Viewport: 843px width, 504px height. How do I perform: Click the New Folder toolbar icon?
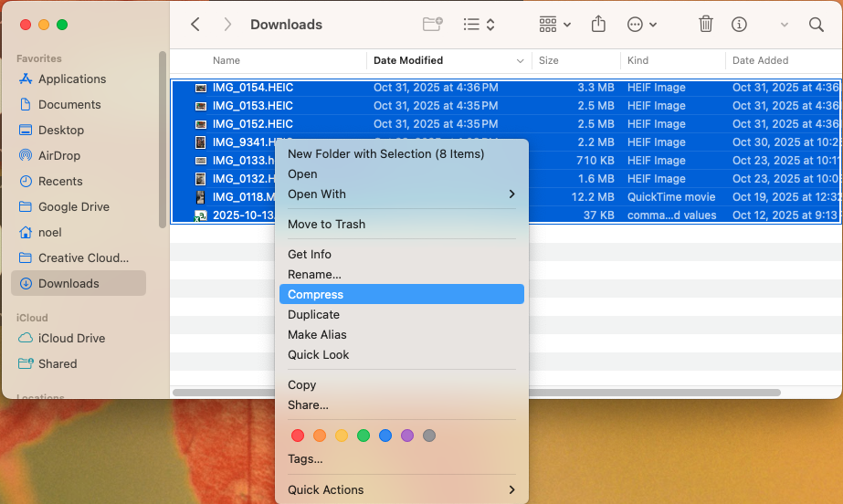click(433, 25)
